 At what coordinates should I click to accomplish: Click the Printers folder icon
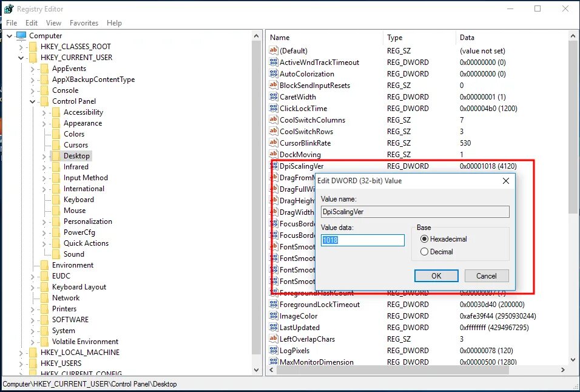[44, 309]
